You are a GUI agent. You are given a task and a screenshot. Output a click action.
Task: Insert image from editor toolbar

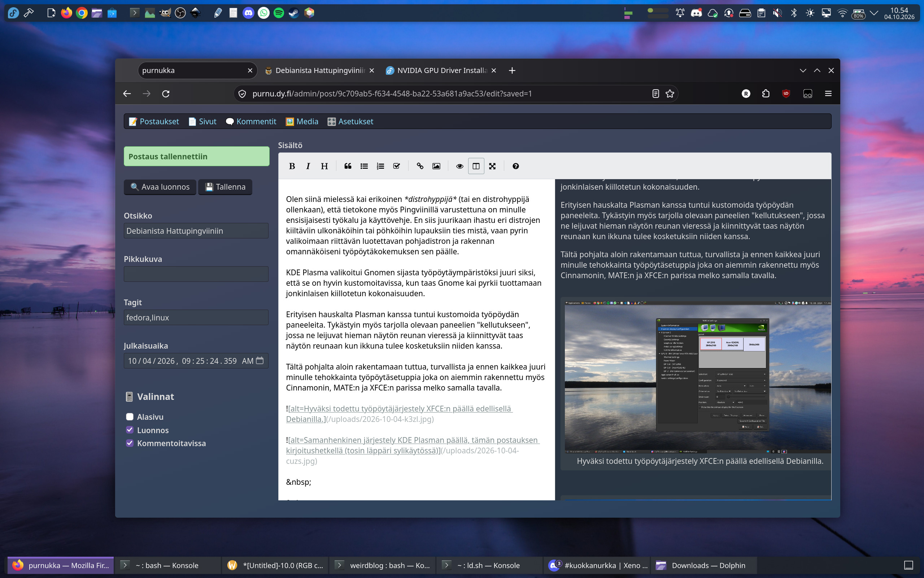pos(436,166)
